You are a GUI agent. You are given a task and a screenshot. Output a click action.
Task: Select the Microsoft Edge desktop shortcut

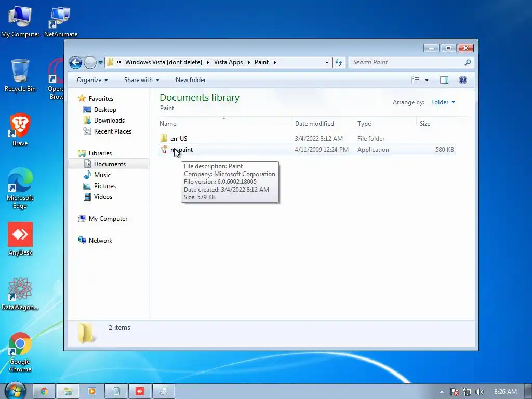click(x=20, y=188)
